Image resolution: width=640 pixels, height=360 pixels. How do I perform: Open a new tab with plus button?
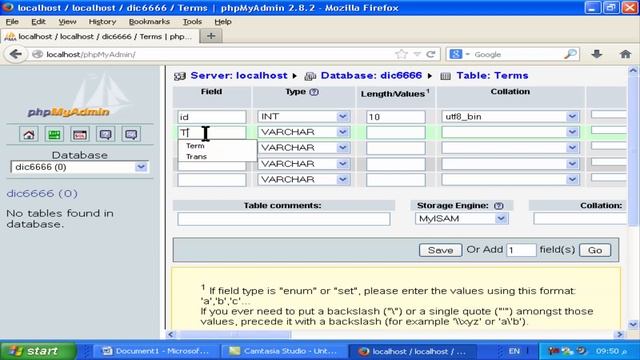[211, 36]
